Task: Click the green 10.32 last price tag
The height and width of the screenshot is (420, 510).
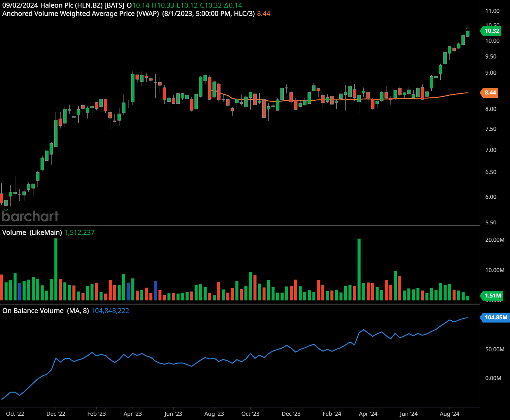Action: coord(491,31)
